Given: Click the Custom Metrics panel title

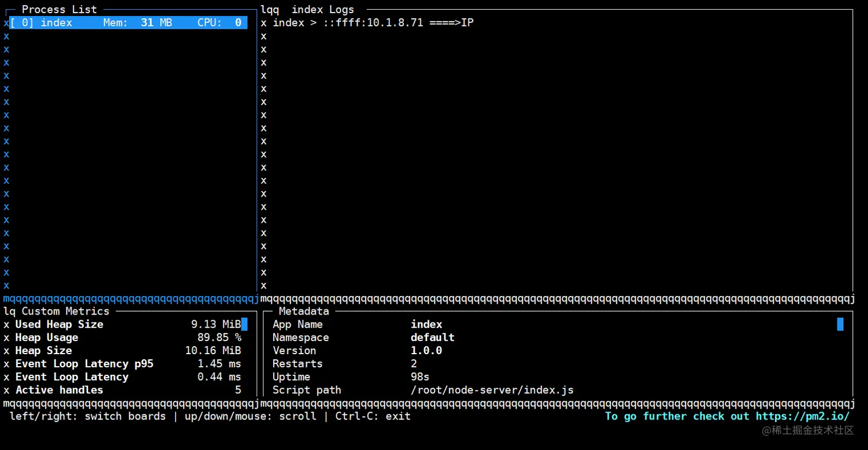Looking at the screenshot, I should [65, 311].
